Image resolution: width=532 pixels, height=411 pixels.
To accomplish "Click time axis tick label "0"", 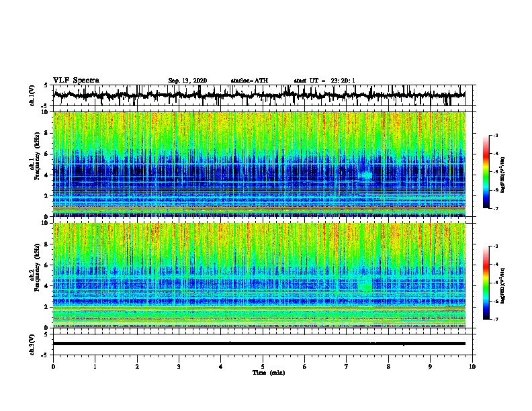I will click(x=53, y=367).
